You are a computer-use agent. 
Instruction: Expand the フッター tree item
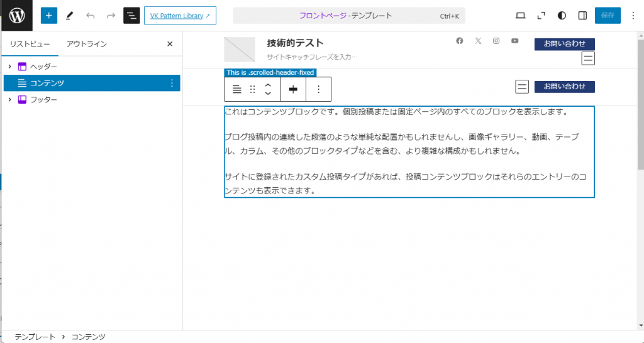[x=9, y=100]
